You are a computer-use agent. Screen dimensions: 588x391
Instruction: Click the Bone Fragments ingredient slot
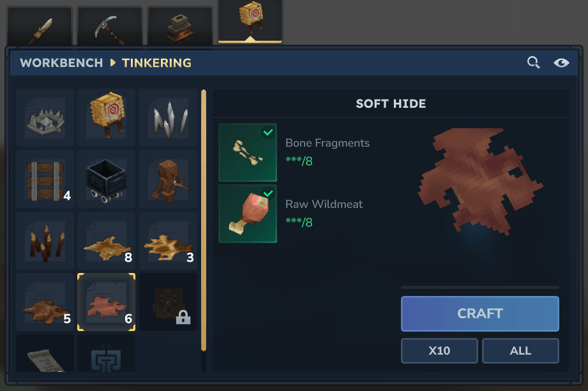tap(248, 152)
